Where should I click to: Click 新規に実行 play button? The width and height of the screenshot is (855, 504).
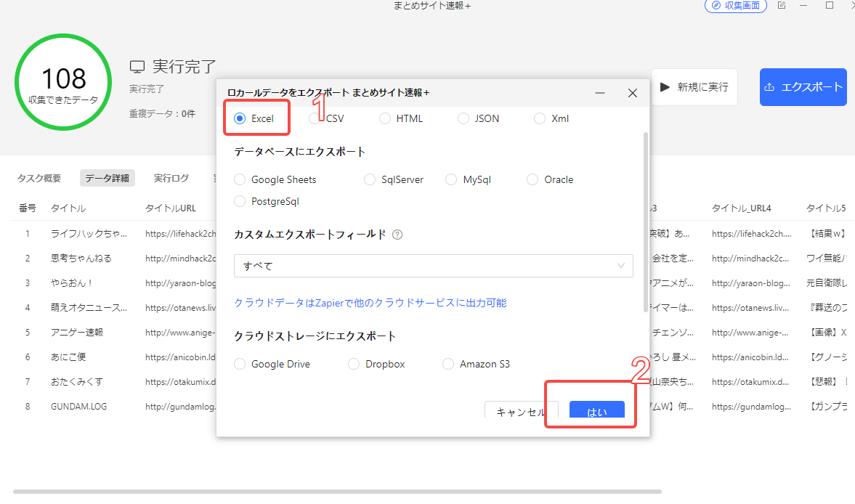tap(694, 87)
